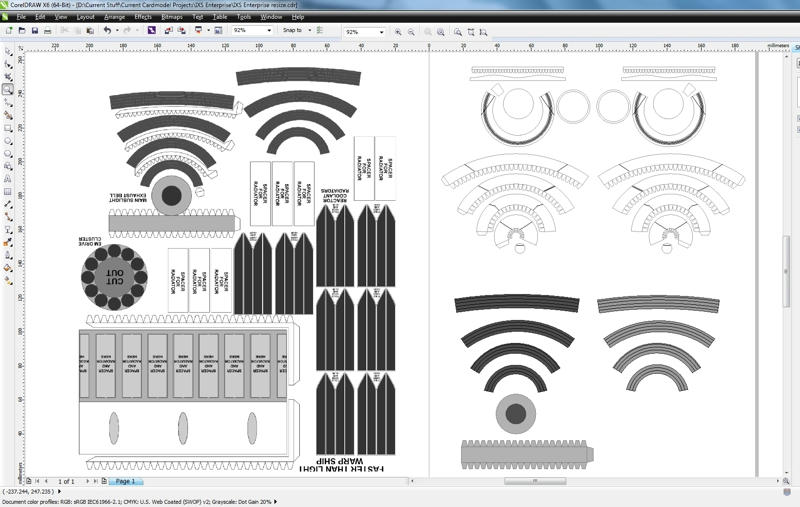Image resolution: width=800 pixels, height=507 pixels.
Task: Open the Effects menu
Action: click(143, 17)
